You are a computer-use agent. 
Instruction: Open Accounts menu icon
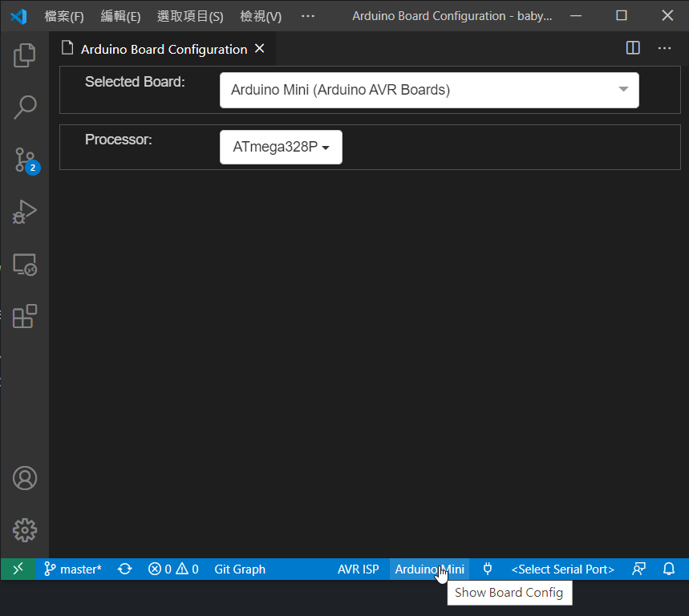pos(25,478)
